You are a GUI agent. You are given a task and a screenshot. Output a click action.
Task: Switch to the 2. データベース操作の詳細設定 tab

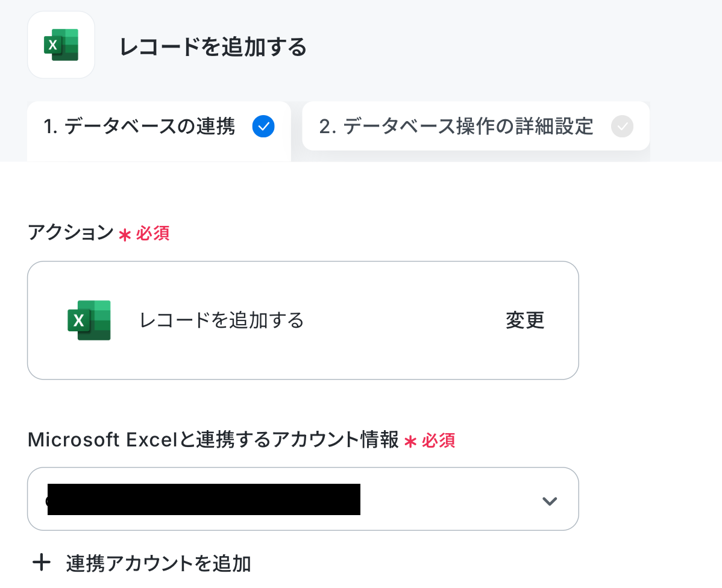pyautogui.click(x=476, y=126)
